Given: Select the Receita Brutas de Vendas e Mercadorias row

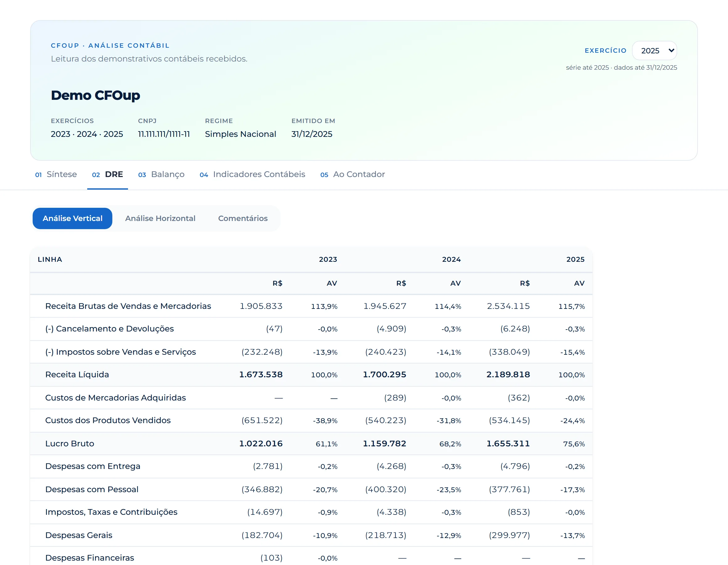Looking at the screenshot, I should pos(311,306).
